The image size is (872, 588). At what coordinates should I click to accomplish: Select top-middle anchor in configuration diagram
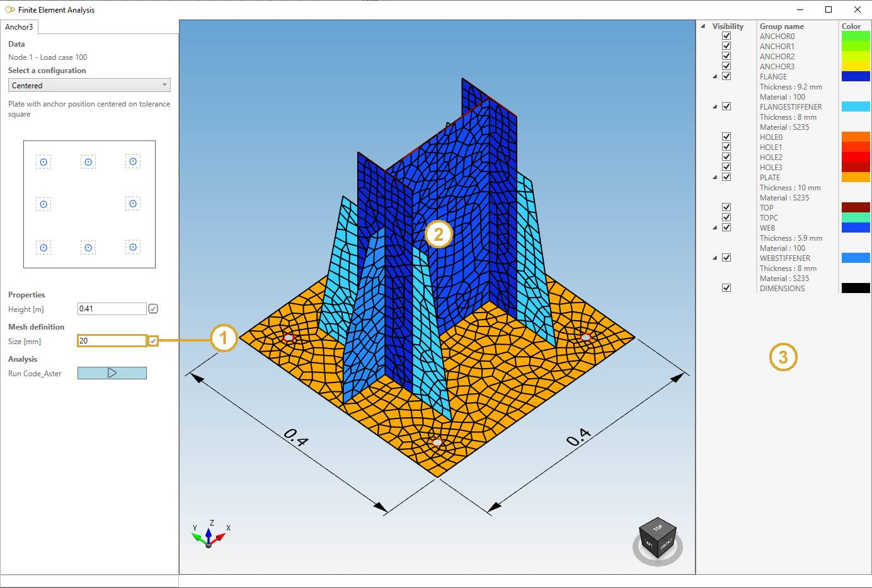(88, 162)
